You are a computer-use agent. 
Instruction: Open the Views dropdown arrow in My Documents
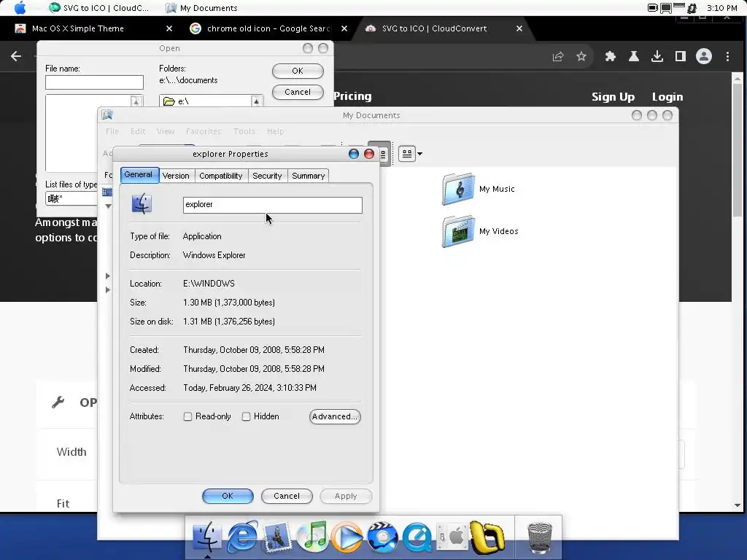[419, 154]
